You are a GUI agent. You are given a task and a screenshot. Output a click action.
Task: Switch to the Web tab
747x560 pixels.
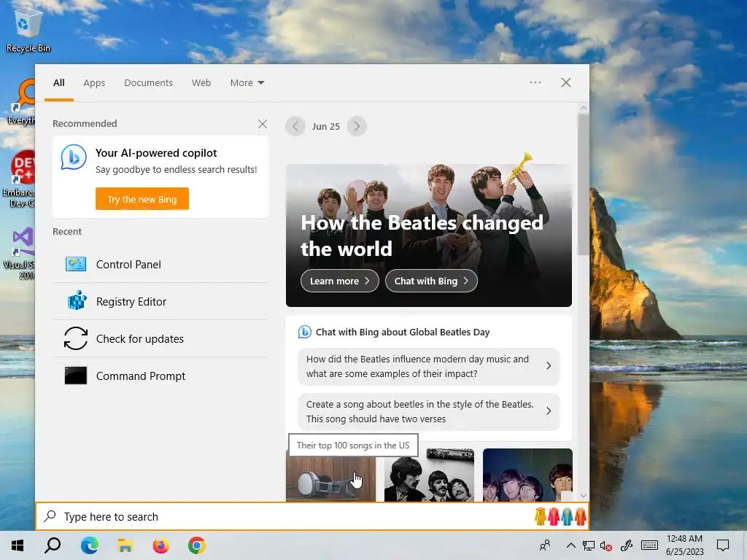[201, 83]
